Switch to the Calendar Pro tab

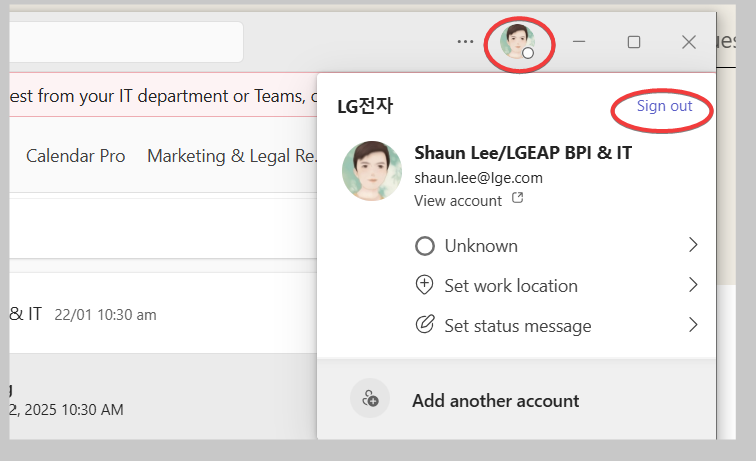(76, 156)
